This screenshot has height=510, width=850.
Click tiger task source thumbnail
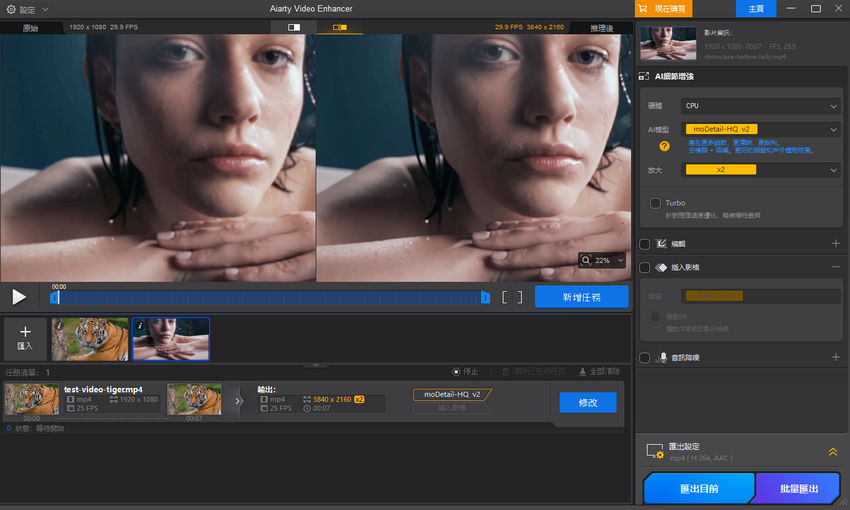click(32, 399)
